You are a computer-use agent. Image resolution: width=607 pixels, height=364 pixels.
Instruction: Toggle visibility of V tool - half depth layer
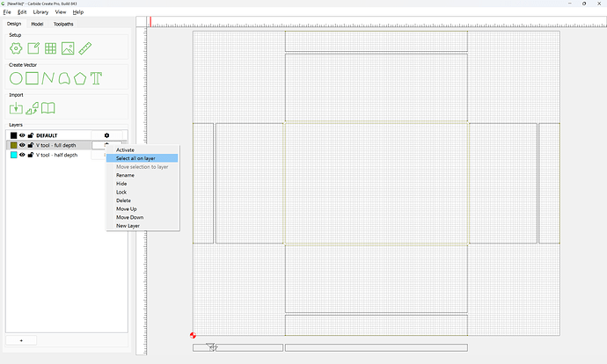[x=22, y=155]
